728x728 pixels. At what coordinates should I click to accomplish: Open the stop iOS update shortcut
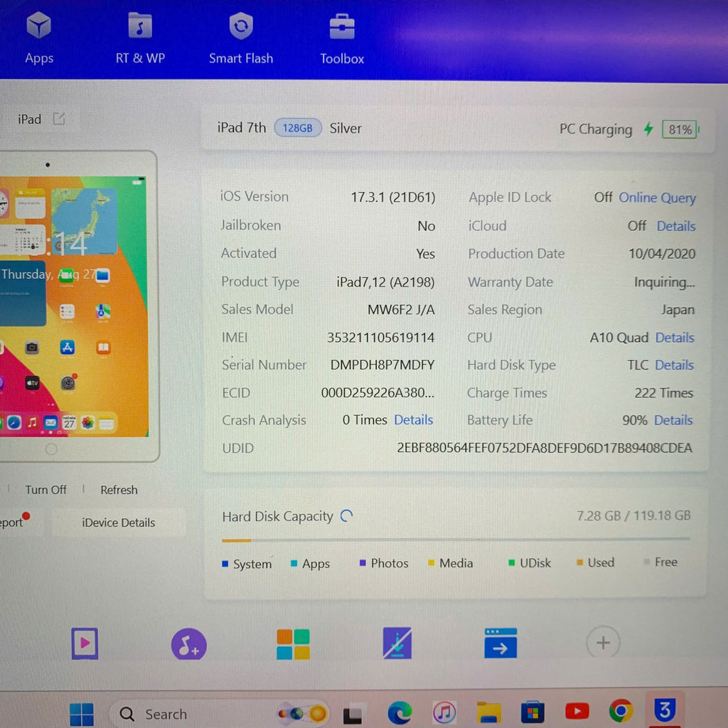coord(397,643)
